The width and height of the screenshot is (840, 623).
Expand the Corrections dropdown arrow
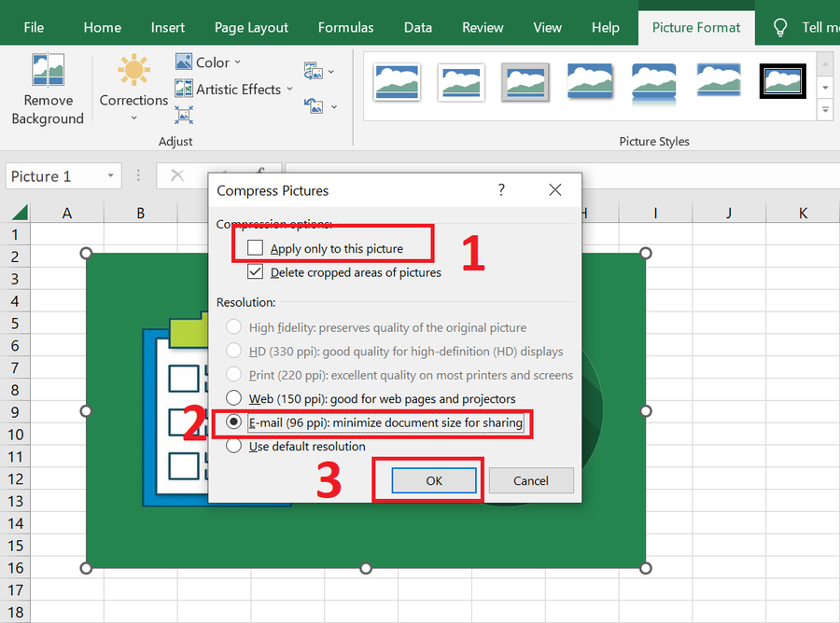pos(133,118)
